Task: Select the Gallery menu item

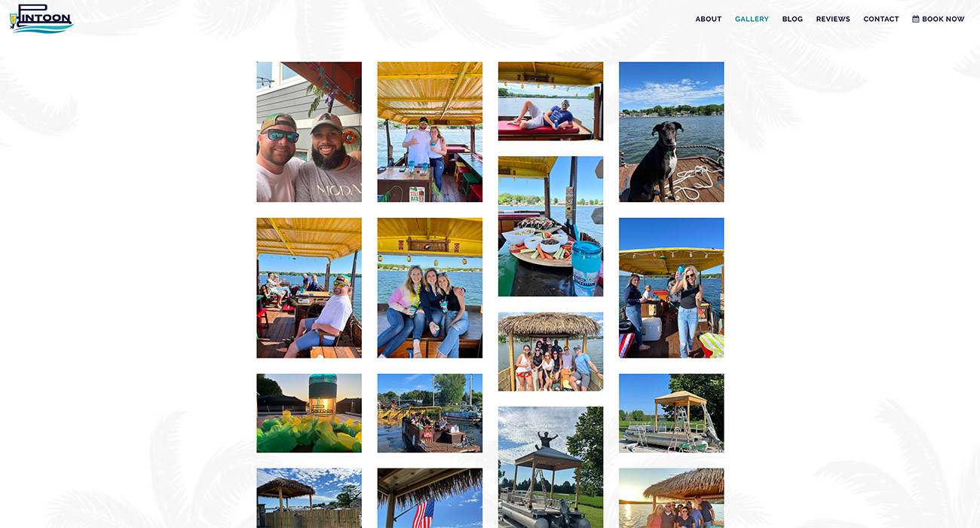Action: 752,19
